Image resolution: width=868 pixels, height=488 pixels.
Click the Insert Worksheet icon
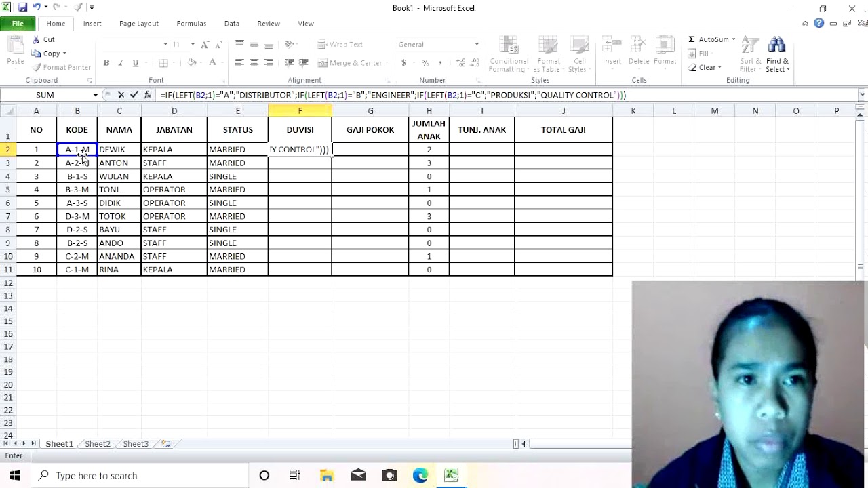point(166,444)
